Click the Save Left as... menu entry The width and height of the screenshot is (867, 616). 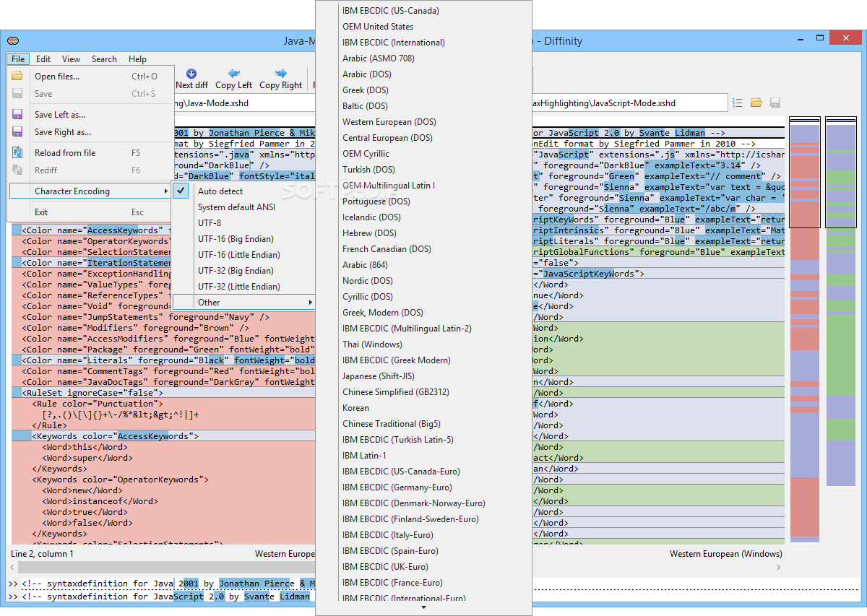click(90, 115)
